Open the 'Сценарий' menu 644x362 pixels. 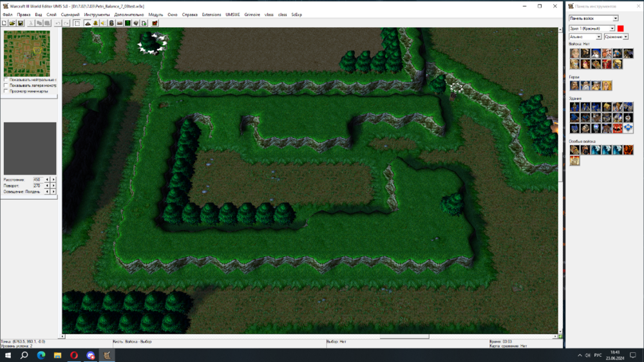(x=70, y=14)
